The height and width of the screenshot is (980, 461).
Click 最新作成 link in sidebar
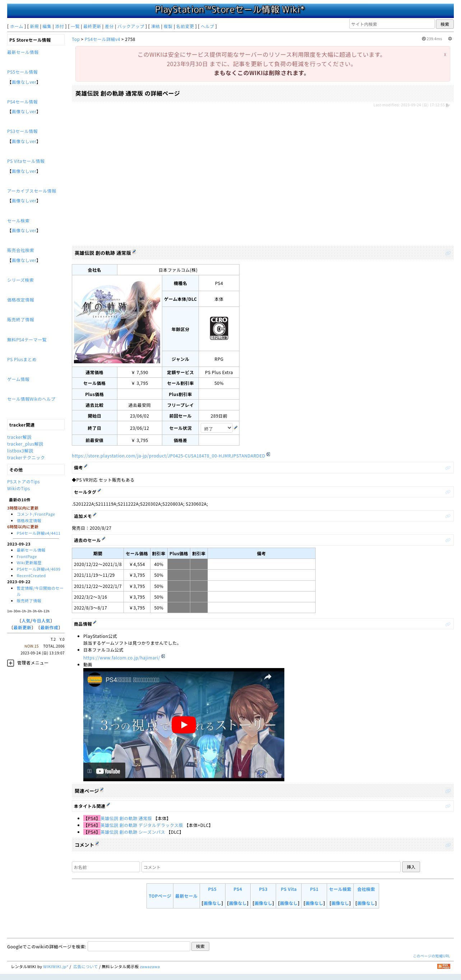(x=50, y=627)
